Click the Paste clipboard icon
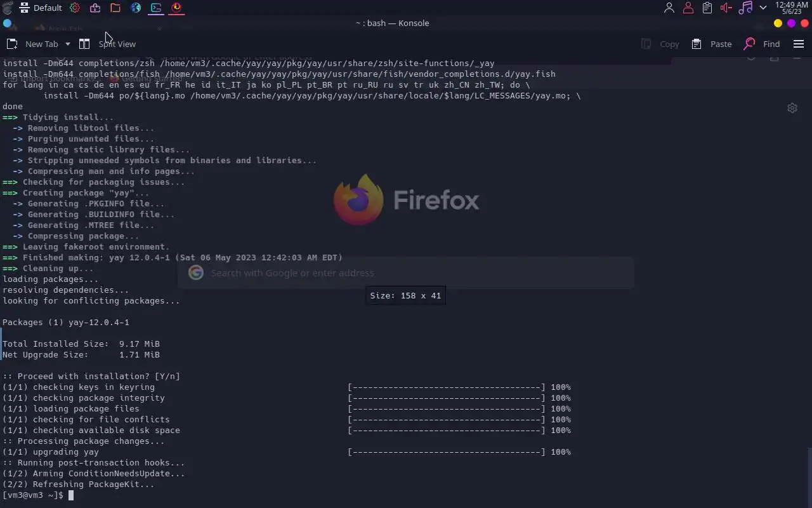This screenshot has height=508, width=812. pos(697,44)
